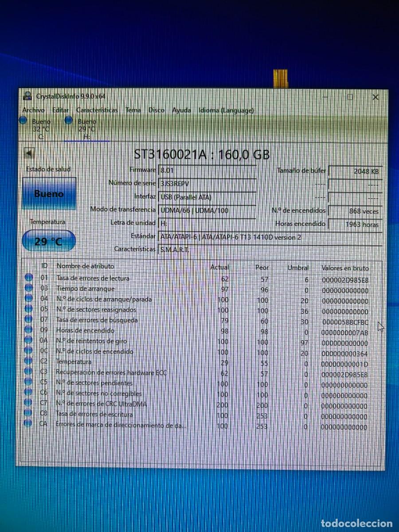Click power-on count field 868 veces

click(x=355, y=211)
